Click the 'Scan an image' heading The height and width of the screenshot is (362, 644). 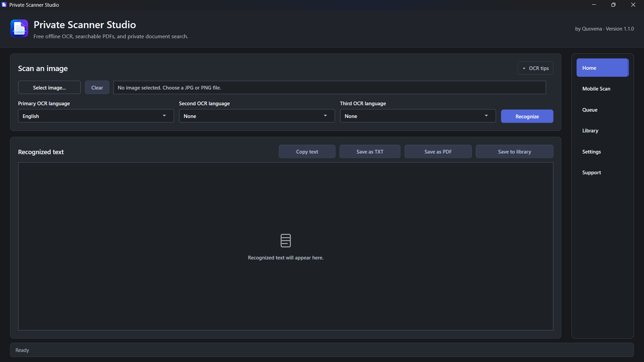43,68
